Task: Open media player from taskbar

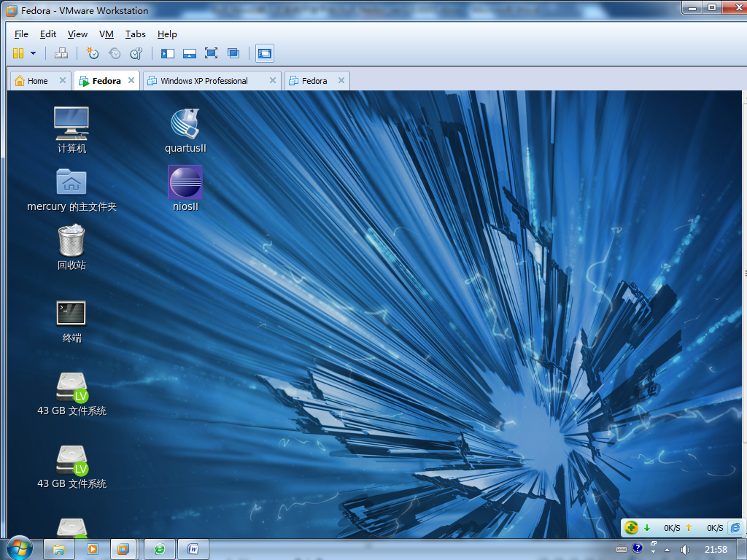Action: [92, 549]
